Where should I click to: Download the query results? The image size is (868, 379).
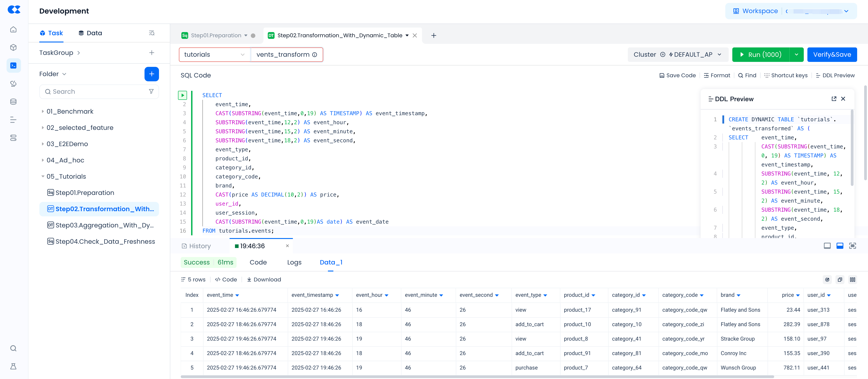pyautogui.click(x=264, y=280)
